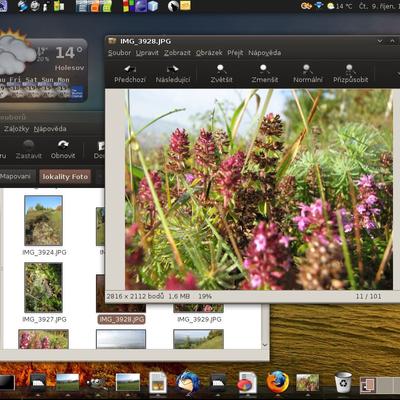The height and width of the screenshot is (400, 400).
Task: Zoom in using the Zvětšit tool
Action: point(221,74)
